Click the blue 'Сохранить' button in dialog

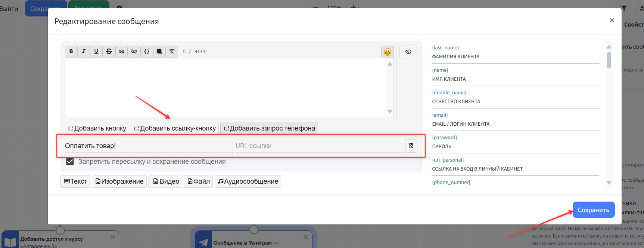point(593,210)
